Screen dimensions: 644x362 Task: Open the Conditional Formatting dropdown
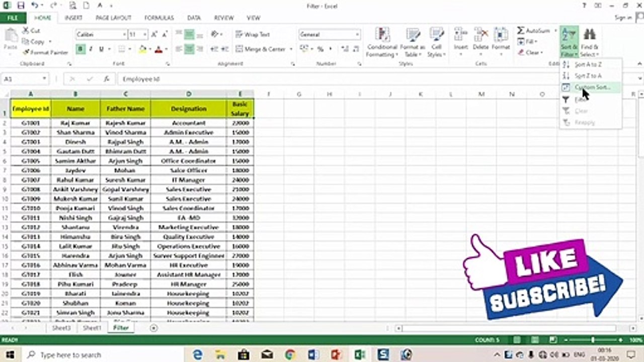(x=382, y=42)
